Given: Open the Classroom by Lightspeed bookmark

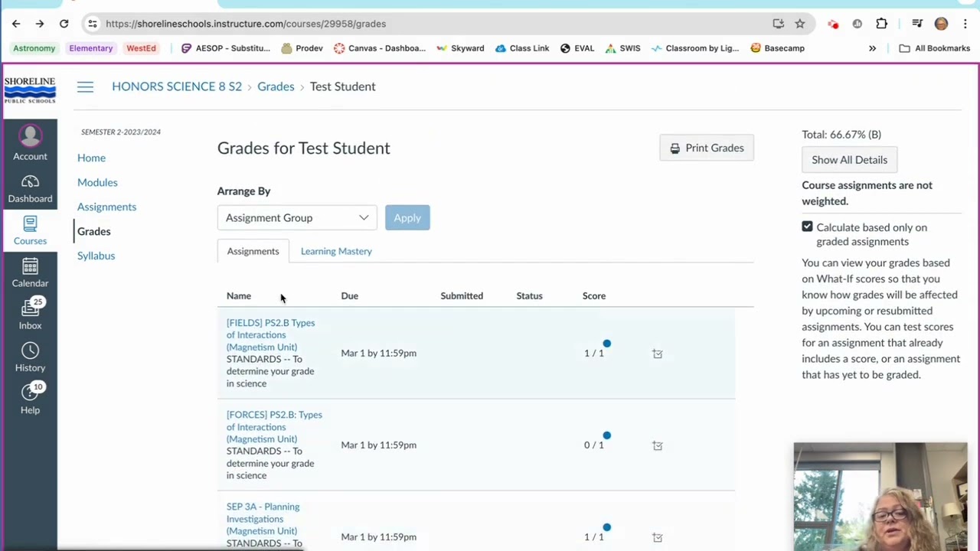Looking at the screenshot, I should click(695, 48).
